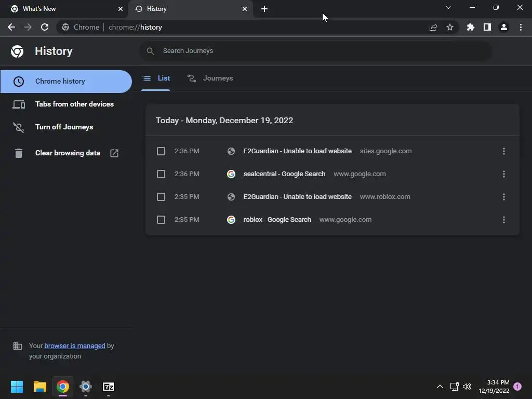
Task: Open the clock showing 3:34 PM
Action: click(x=494, y=387)
